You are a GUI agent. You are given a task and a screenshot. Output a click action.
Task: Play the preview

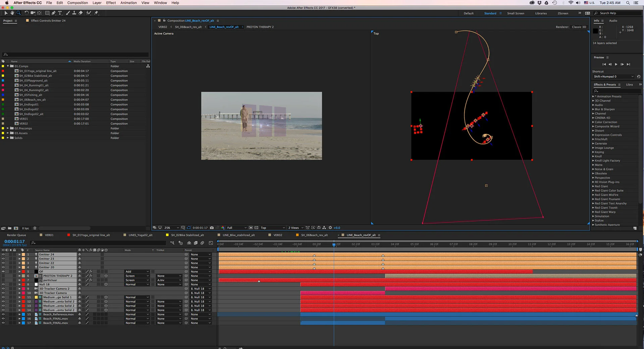(616, 64)
